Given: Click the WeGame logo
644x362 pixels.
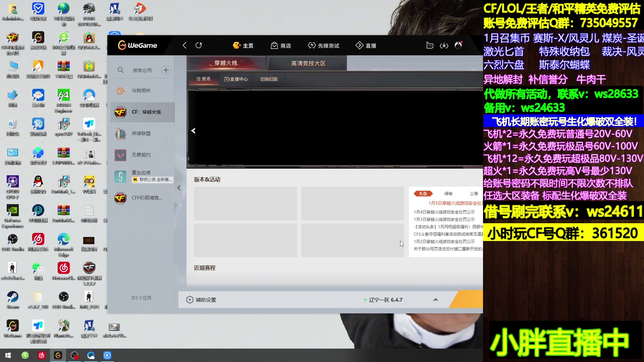Looking at the screenshot, I should pyautogui.click(x=138, y=45).
